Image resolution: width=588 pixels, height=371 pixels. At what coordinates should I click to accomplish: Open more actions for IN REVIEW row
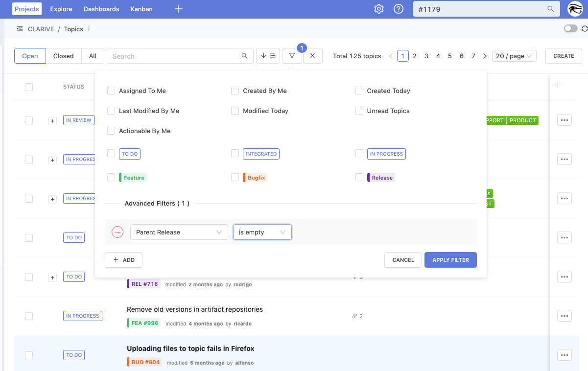[x=564, y=120]
